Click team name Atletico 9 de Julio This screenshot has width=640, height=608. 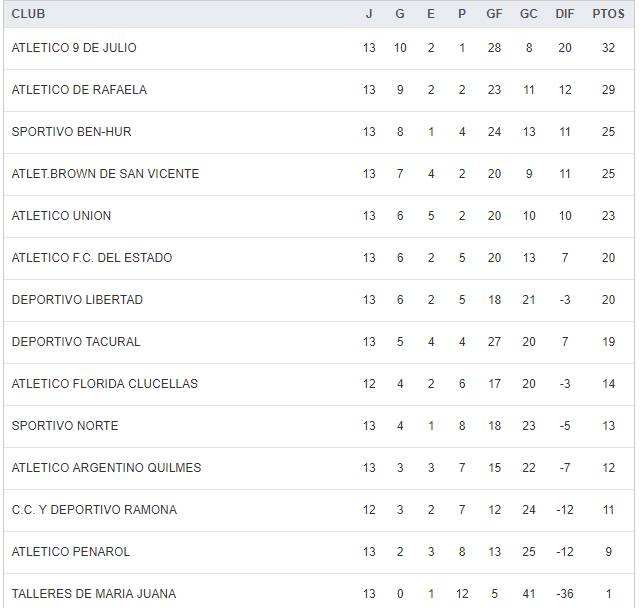[x=74, y=48]
